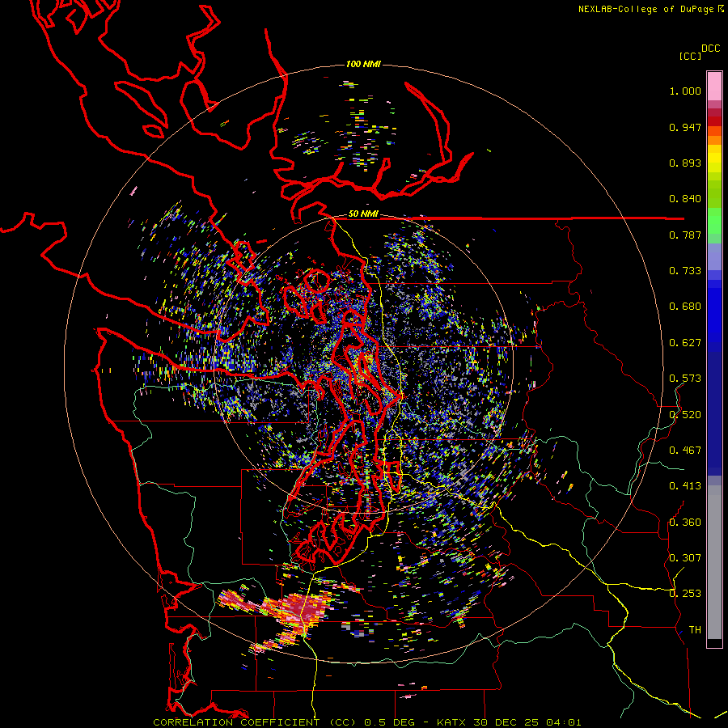Select the 0.520 legend value
Viewport: 728px width, 728px height.
(685, 415)
